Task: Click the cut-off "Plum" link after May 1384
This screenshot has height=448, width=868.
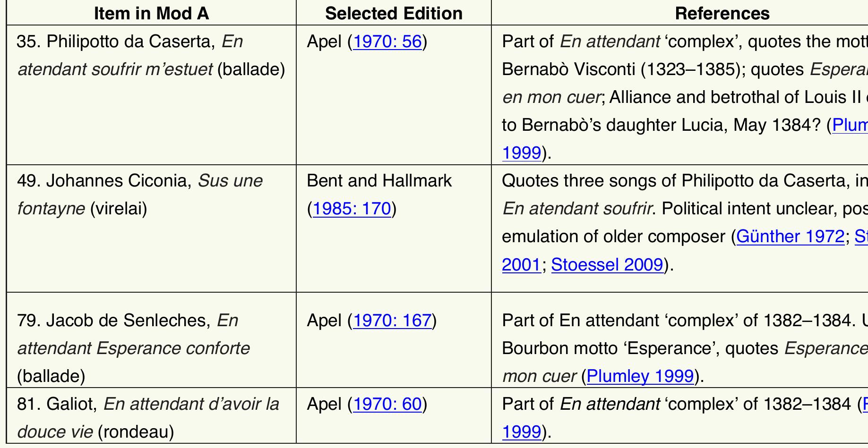Action: [850, 125]
